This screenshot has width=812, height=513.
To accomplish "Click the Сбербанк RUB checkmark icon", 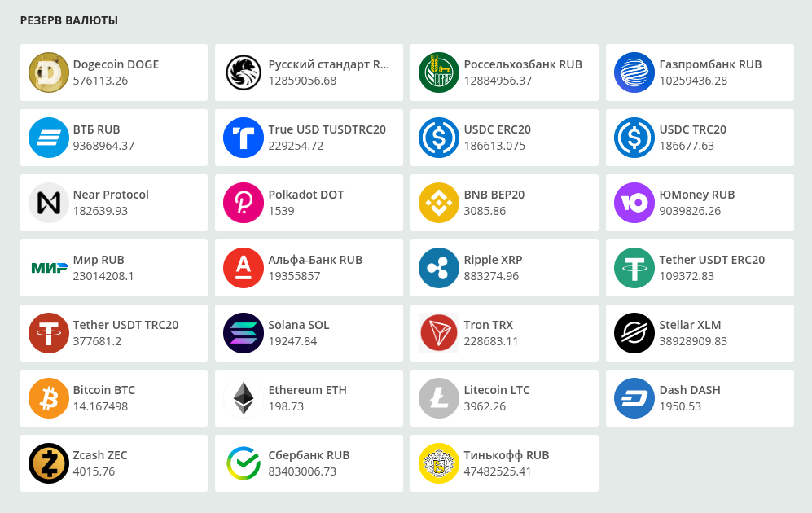I will [x=244, y=463].
